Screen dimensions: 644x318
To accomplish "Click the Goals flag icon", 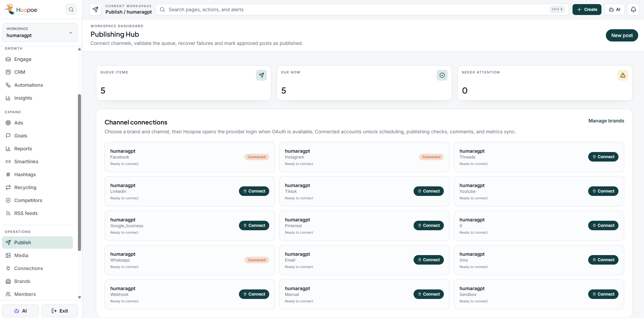I will (x=8, y=136).
